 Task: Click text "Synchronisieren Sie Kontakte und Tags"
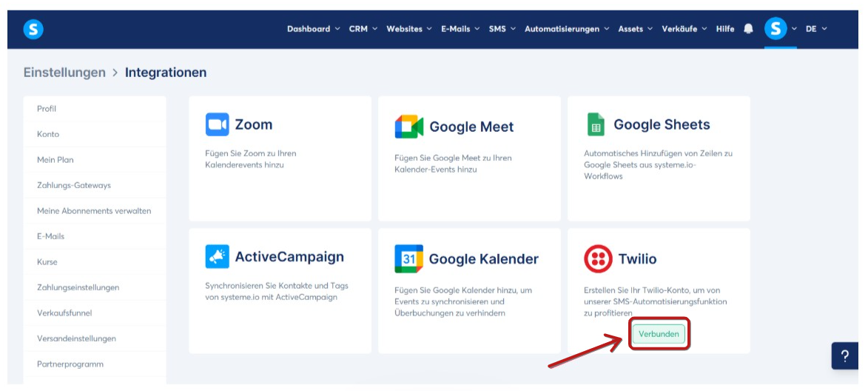pyautogui.click(x=277, y=286)
